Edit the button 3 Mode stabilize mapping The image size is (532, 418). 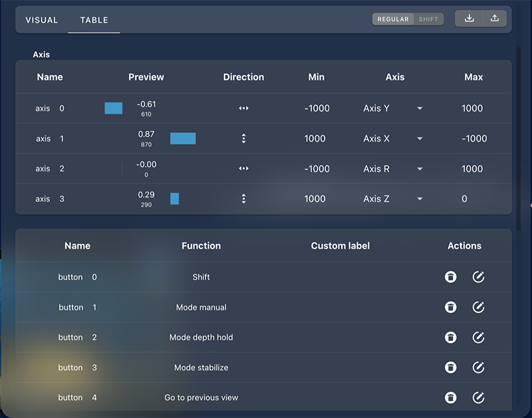point(478,367)
